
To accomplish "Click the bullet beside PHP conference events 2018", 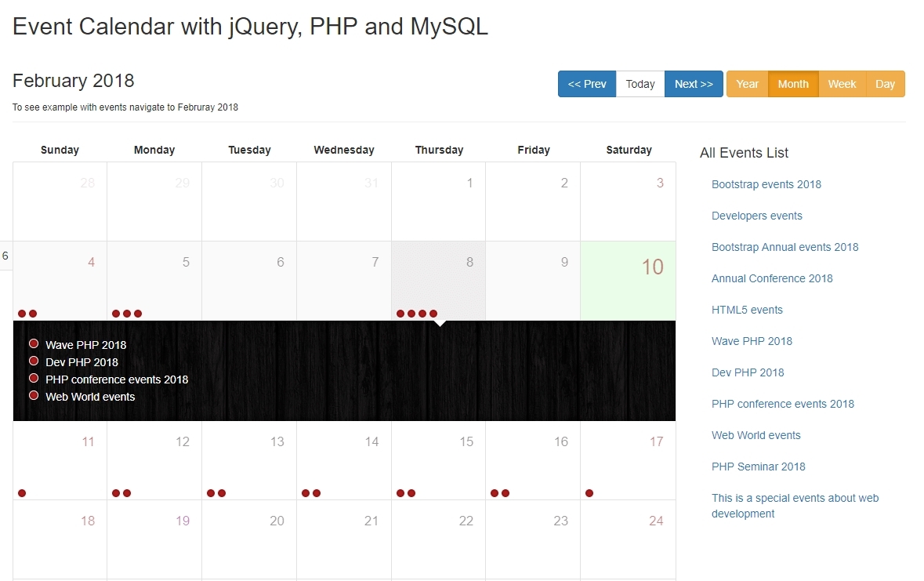I will pos(34,377).
